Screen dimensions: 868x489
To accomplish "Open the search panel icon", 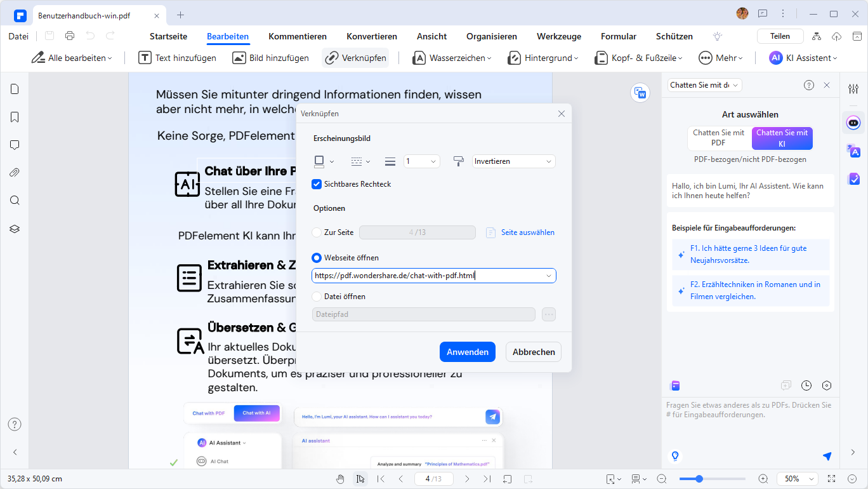I will tap(15, 201).
